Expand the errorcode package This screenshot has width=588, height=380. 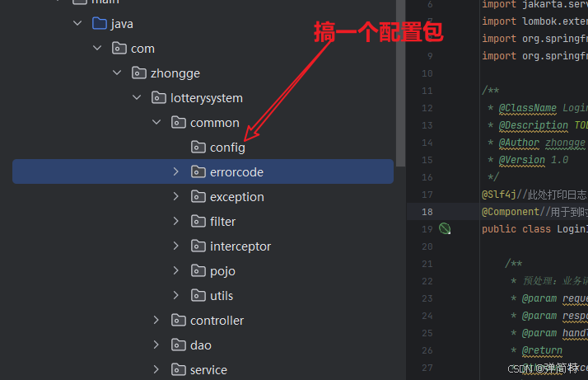pos(175,171)
